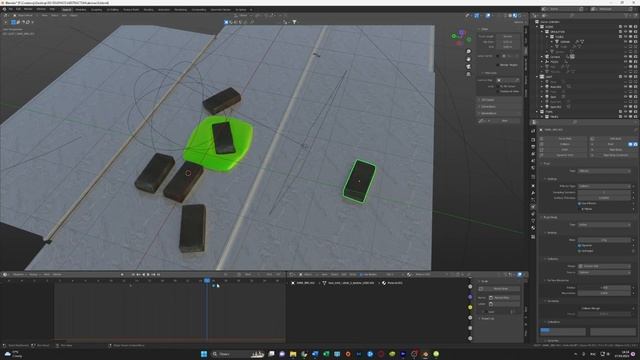Switch viewport to rendered shading mode icon
This screenshot has height=360, width=640.
click(x=520, y=16)
